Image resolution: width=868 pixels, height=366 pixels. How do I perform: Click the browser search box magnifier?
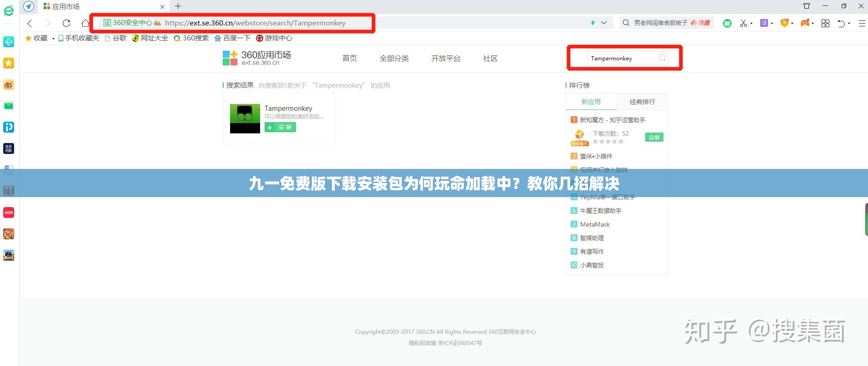click(626, 23)
